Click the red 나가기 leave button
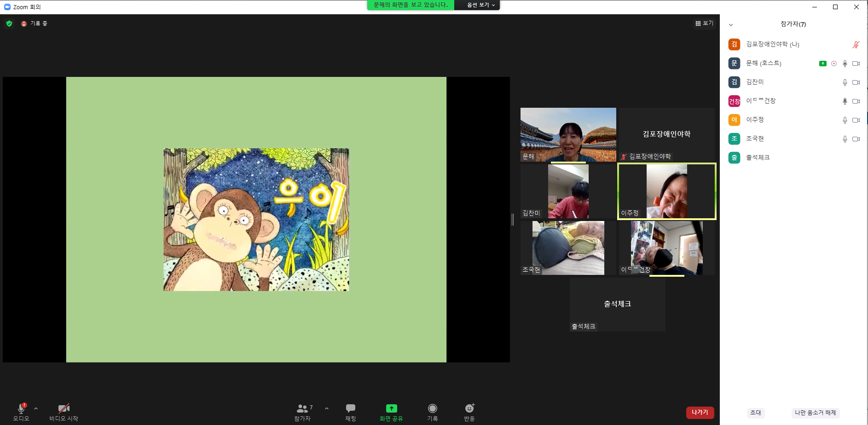The height and width of the screenshot is (425, 868). (x=700, y=412)
